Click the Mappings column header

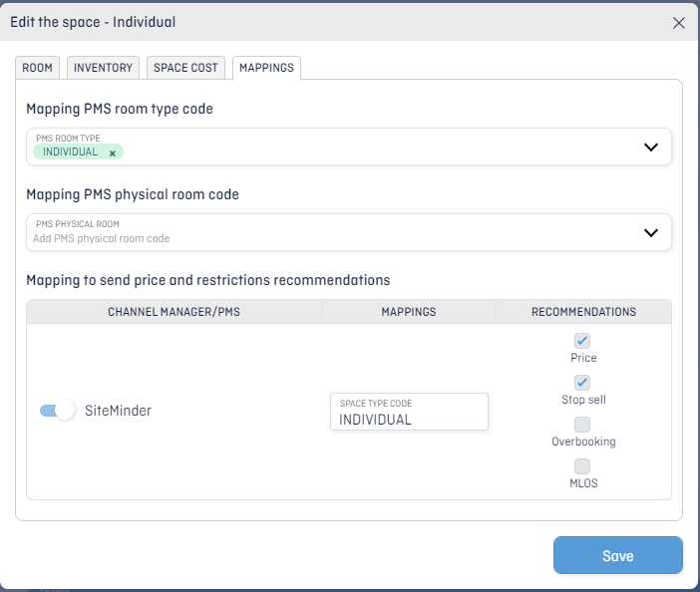(x=409, y=312)
